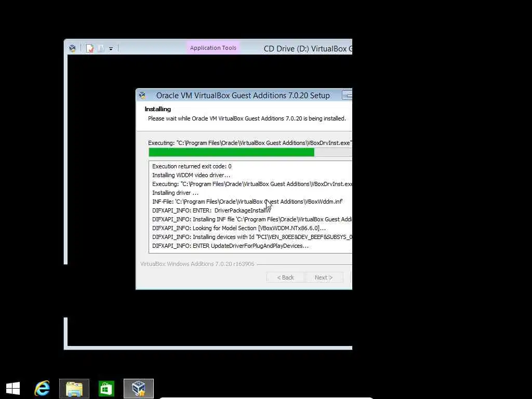The width and height of the screenshot is (532, 399).
Task: Select 'Installing driver ...' log line
Action: [175, 193]
